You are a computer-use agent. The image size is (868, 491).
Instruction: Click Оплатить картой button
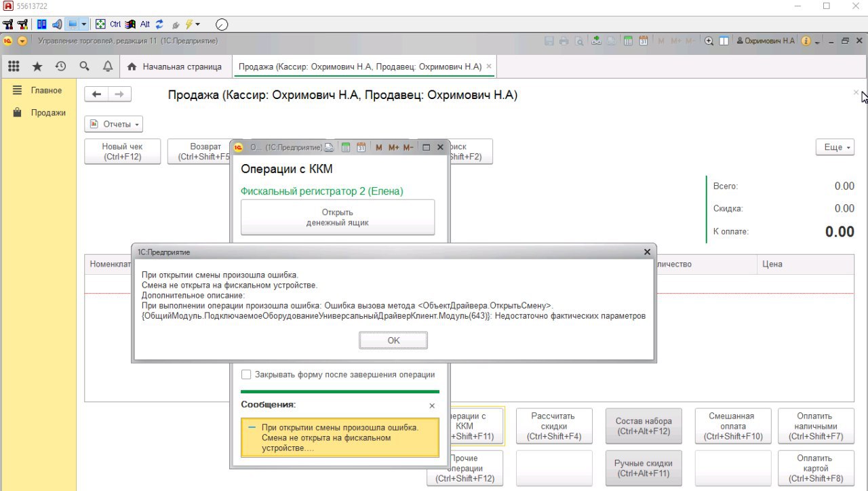pos(816,468)
